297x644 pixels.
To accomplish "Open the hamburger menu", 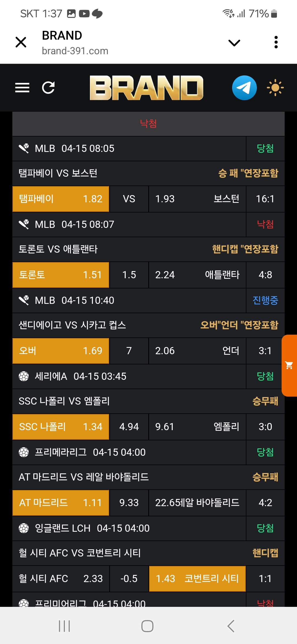I will 22,88.
